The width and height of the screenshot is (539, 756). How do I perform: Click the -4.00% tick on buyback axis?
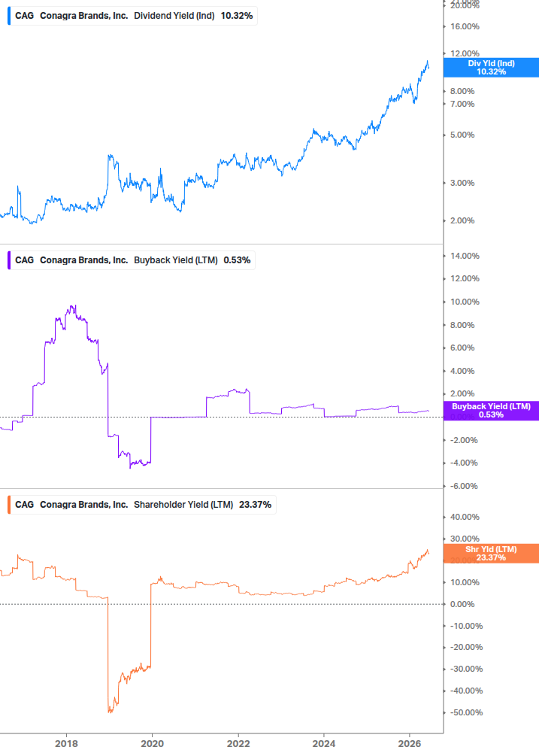pyautogui.click(x=464, y=463)
